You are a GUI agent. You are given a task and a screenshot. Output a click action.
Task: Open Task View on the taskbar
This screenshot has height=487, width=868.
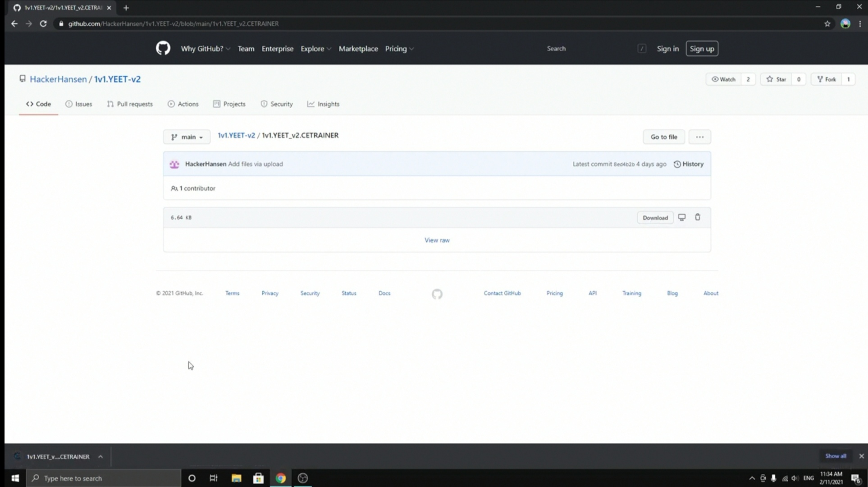point(214,478)
